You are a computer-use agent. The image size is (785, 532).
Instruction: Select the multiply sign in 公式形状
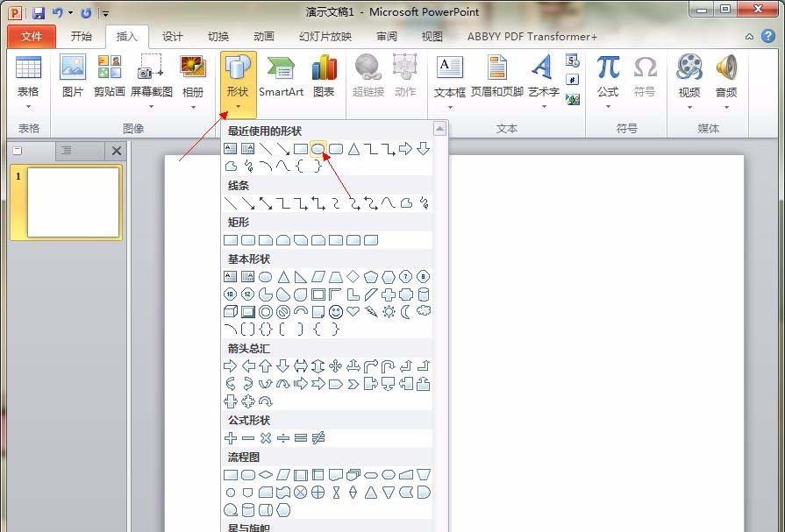266,438
